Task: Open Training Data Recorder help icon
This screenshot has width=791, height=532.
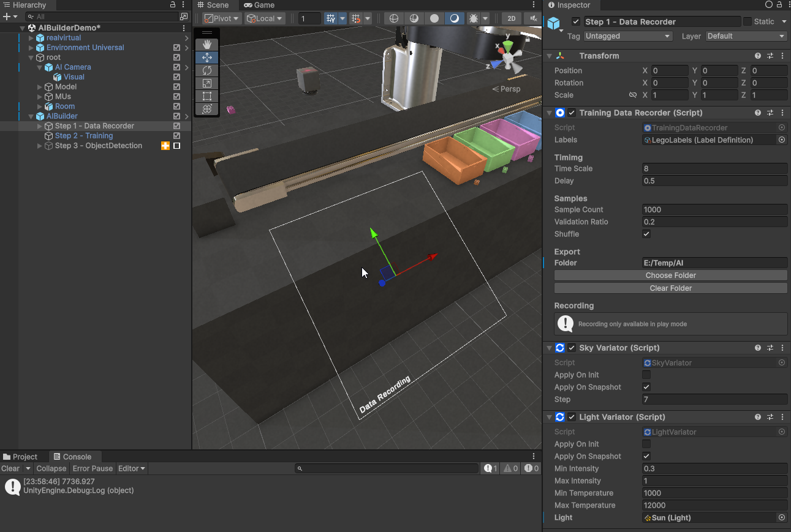Action: [758, 113]
